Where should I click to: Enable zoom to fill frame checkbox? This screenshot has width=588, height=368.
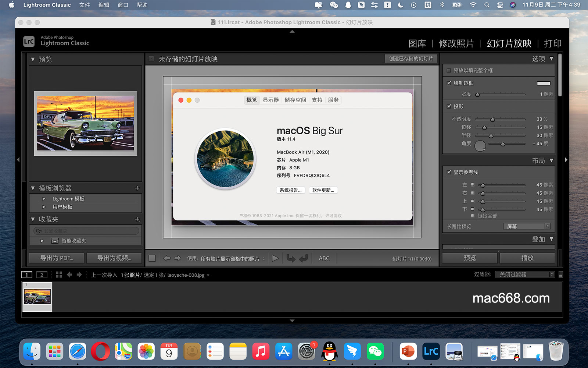tap(449, 70)
